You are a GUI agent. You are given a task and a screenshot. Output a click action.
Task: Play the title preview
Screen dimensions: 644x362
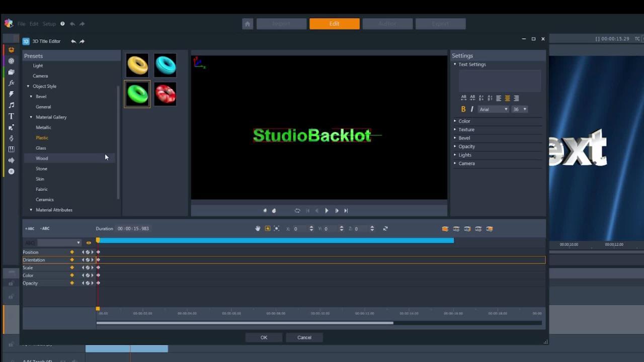point(327,211)
